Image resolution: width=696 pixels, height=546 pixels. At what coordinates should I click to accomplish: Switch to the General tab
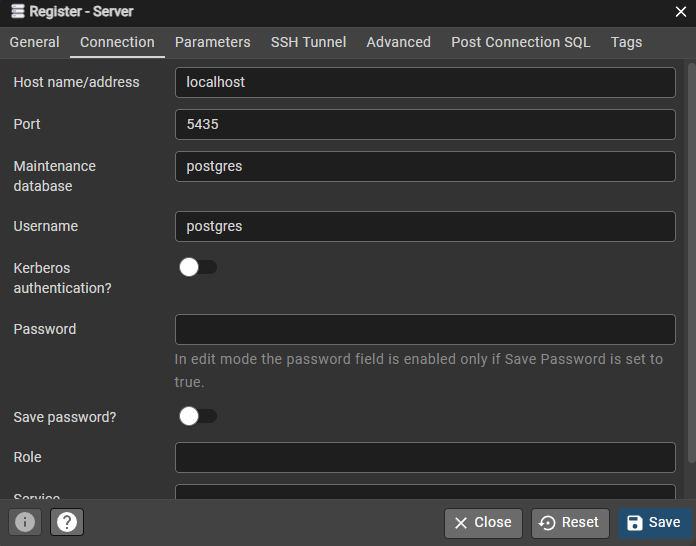tap(35, 42)
